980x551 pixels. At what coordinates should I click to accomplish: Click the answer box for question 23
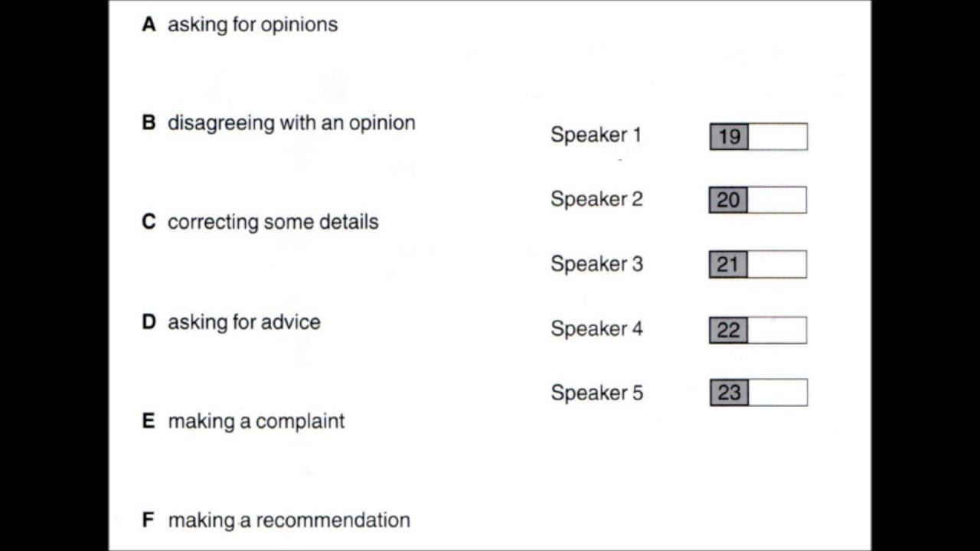[x=777, y=393]
